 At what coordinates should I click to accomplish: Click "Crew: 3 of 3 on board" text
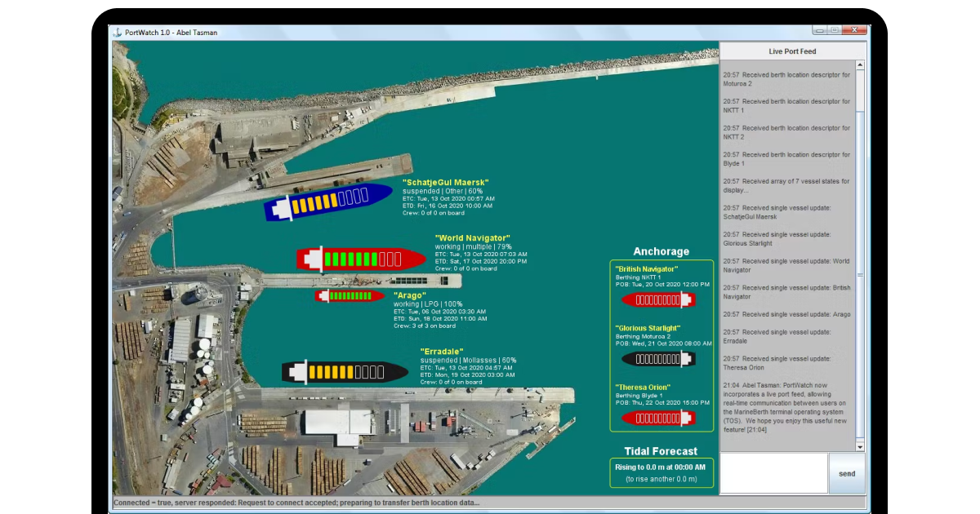pos(425,326)
